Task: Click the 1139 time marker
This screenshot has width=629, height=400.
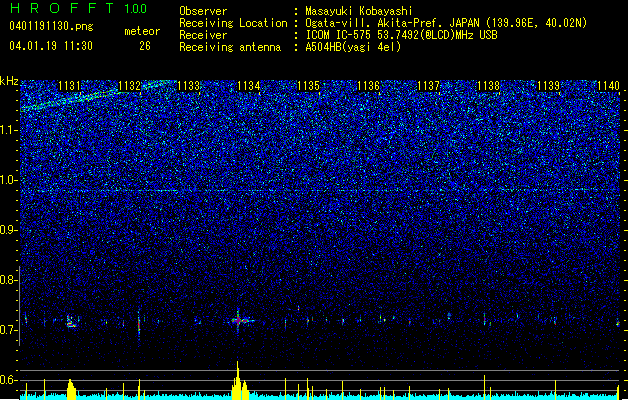Action: (548, 86)
